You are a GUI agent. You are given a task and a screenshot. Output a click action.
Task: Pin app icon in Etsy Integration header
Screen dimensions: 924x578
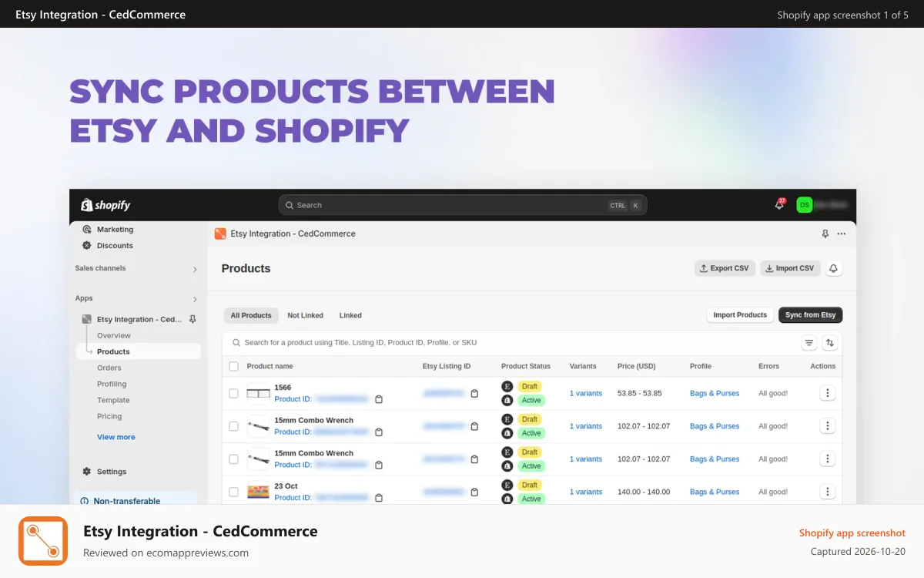[825, 234]
